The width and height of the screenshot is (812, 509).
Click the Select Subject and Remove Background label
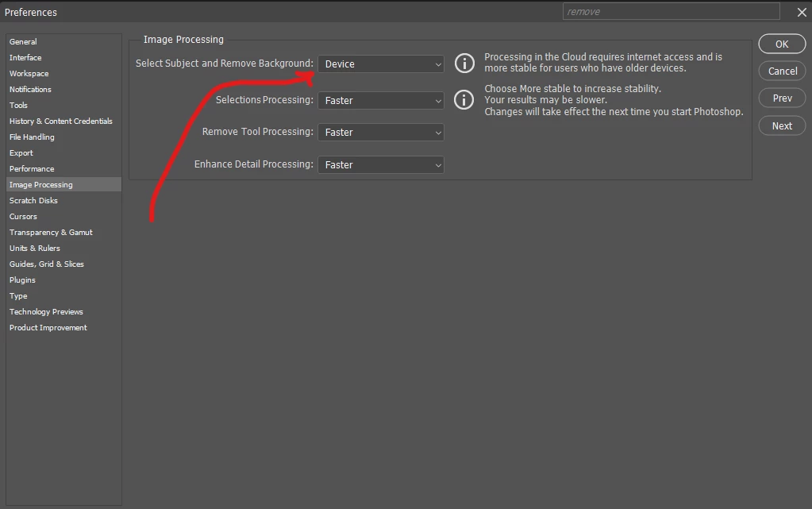point(224,64)
